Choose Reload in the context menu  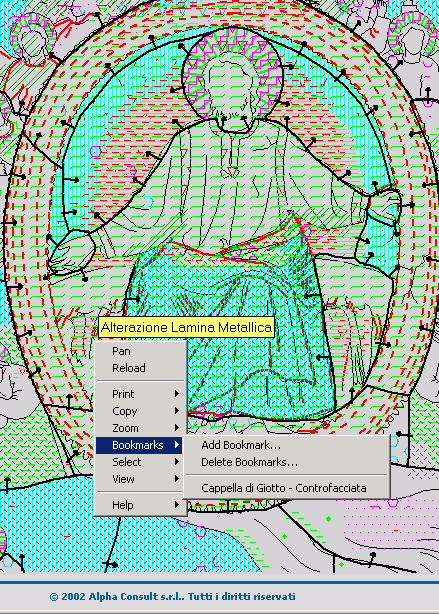pos(140,368)
